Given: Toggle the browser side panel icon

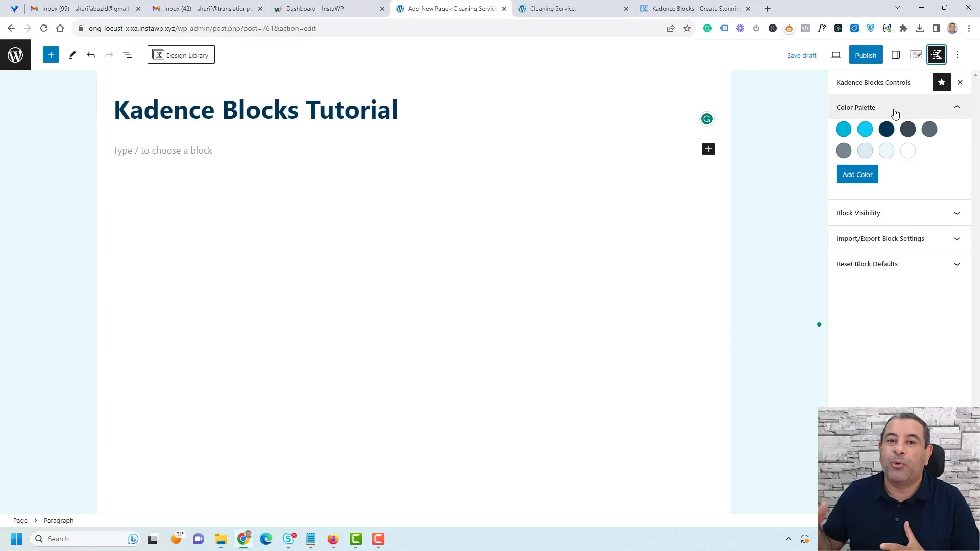Looking at the screenshot, I should coord(936,28).
